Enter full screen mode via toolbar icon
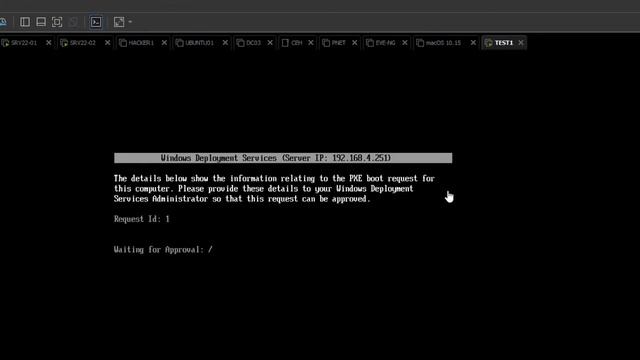Image resolution: width=640 pixels, height=360 pixels. tap(57, 22)
